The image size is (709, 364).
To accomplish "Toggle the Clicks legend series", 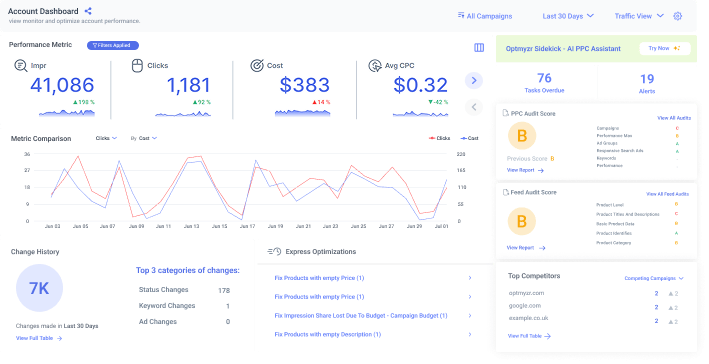I will (x=440, y=138).
